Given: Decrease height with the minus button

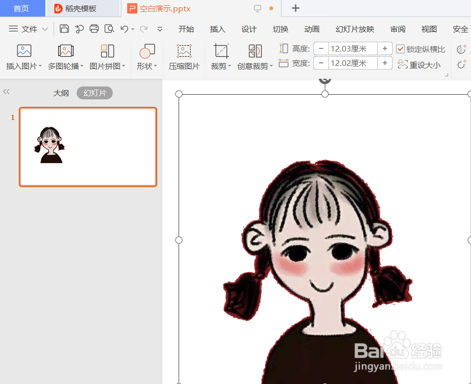Looking at the screenshot, I should 321,49.
